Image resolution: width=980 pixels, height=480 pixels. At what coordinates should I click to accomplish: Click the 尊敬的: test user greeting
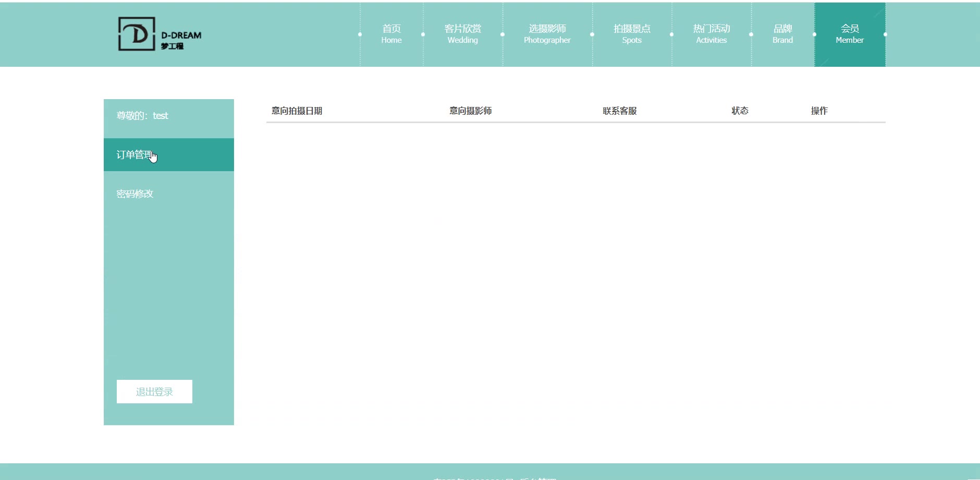pyautogui.click(x=142, y=116)
